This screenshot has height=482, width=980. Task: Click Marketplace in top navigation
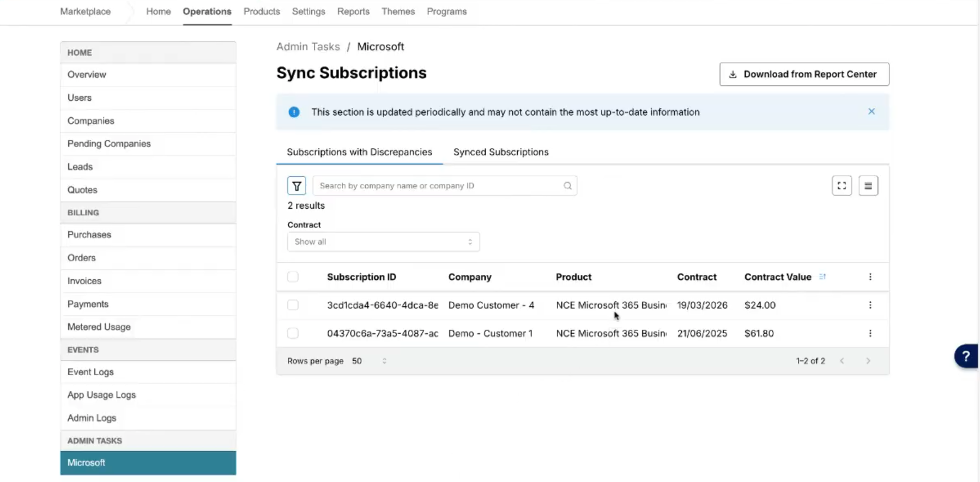point(85,11)
